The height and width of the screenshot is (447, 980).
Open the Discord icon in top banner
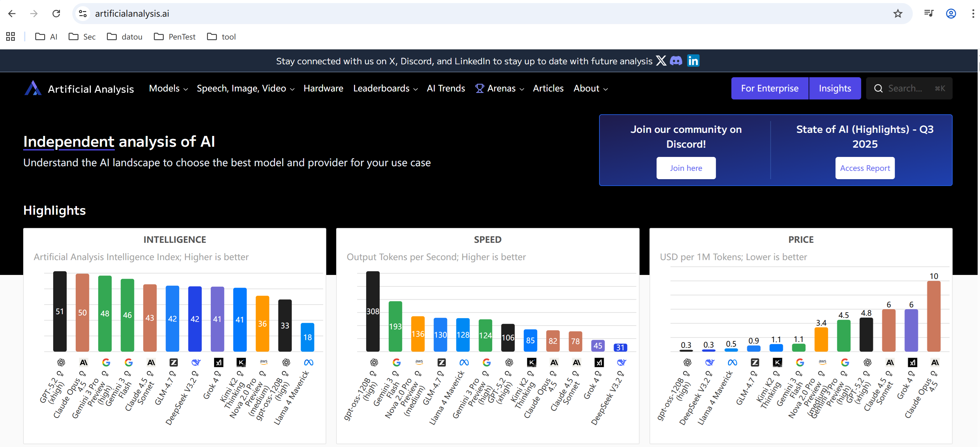(x=676, y=61)
